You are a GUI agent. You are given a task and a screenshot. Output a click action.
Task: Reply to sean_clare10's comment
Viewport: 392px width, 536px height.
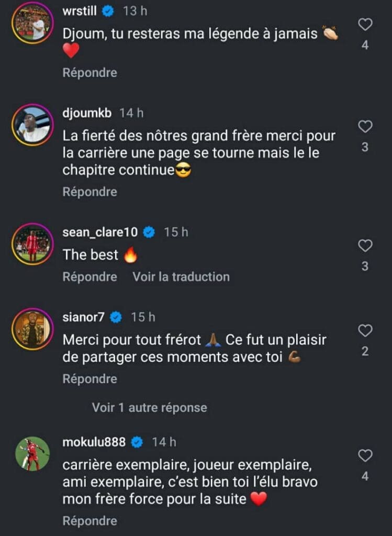[89, 276]
